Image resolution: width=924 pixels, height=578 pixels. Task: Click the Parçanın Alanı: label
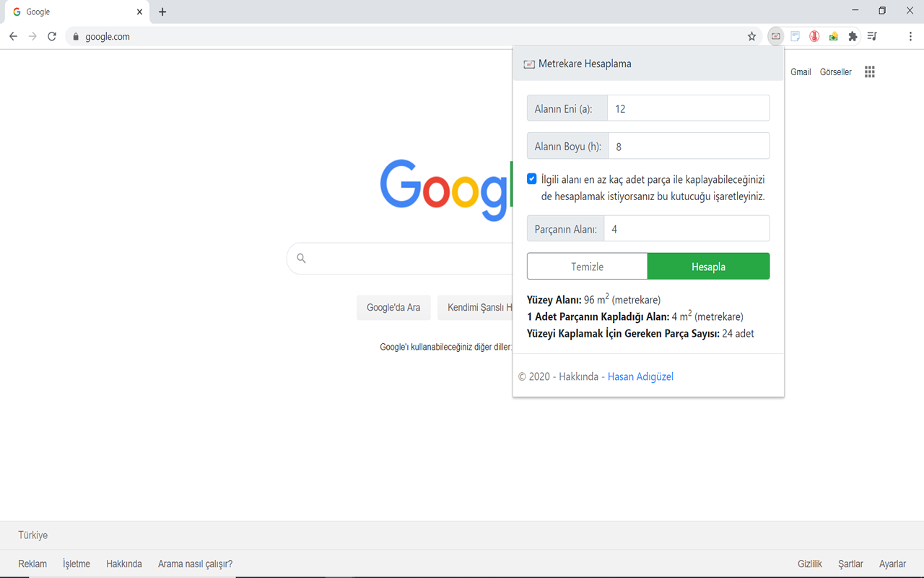(565, 228)
